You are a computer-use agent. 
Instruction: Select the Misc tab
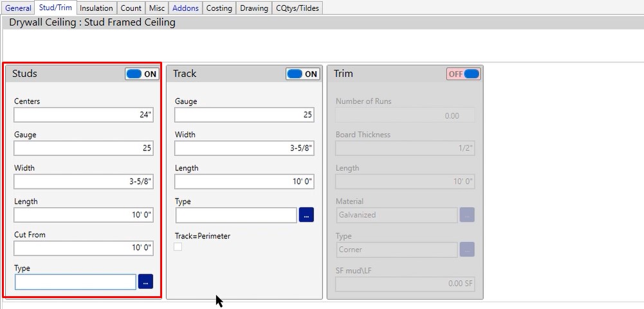(x=157, y=8)
